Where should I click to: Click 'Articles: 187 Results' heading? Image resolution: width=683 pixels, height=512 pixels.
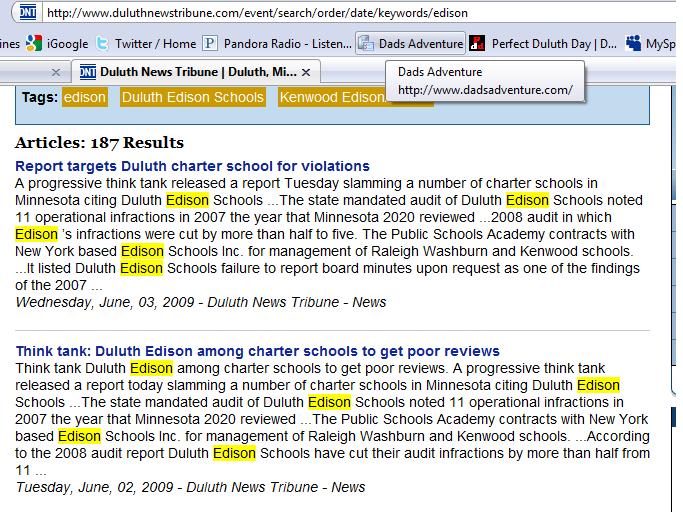99,142
